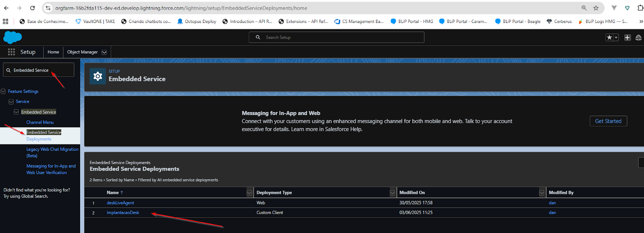Viewport: 644px width, 233px height.
Task: Click the Search Setup input field
Action: pyautogui.click(x=342, y=37)
